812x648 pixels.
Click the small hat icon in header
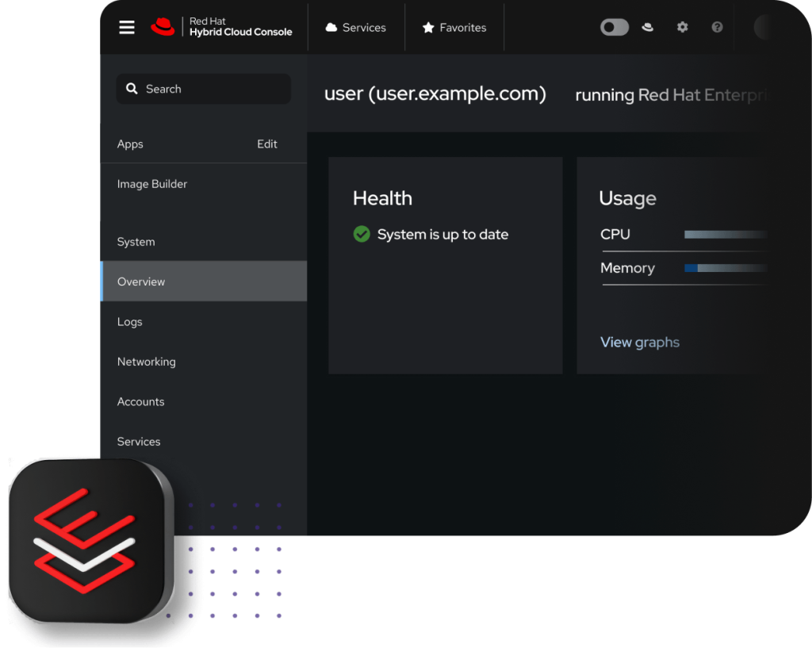(647, 27)
